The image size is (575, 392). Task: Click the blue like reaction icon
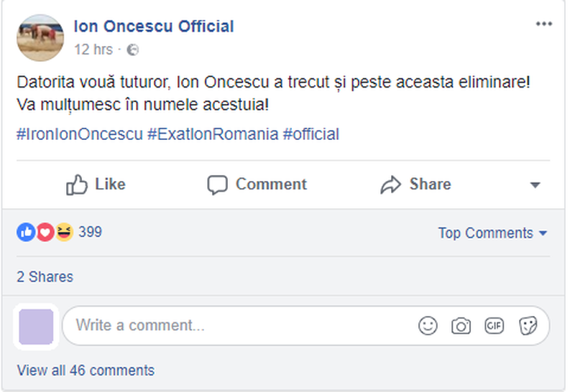click(x=26, y=232)
